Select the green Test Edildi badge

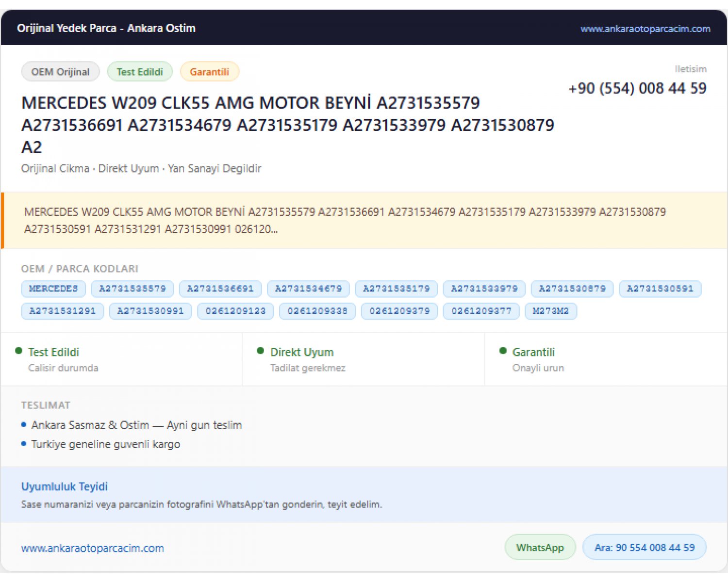coord(140,72)
